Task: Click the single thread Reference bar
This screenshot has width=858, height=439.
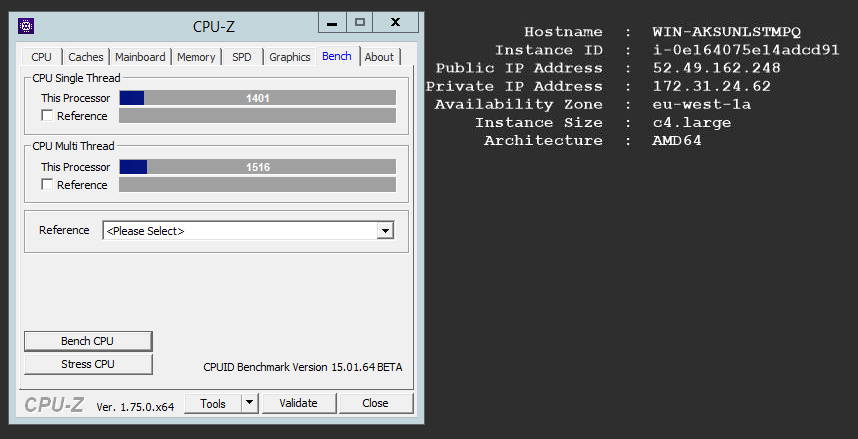Action: click(258, 115)
